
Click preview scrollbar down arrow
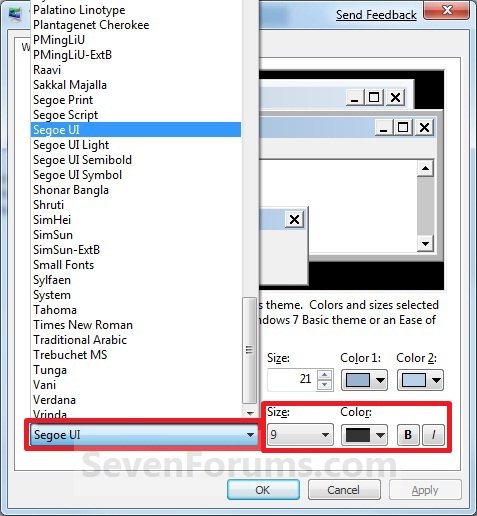pos(425,243)
